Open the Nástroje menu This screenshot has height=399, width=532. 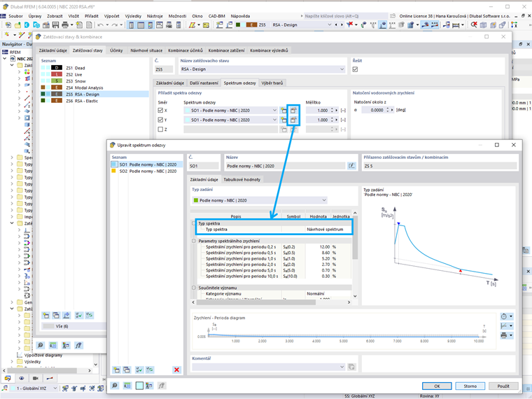coord(155,16)
